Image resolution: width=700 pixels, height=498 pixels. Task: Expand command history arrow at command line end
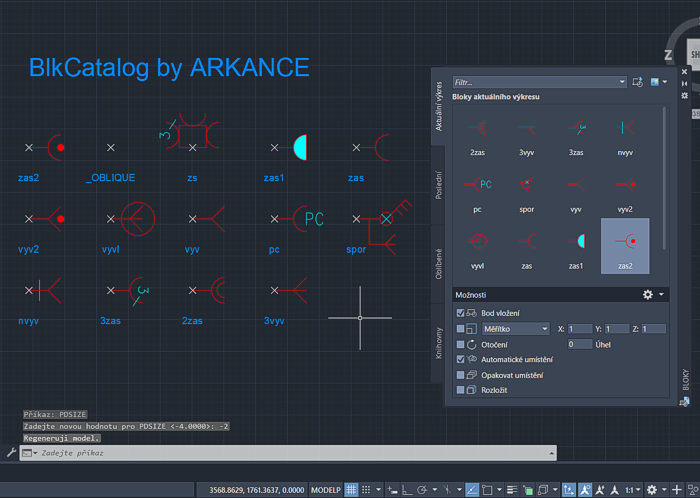(x=552, y=453)
